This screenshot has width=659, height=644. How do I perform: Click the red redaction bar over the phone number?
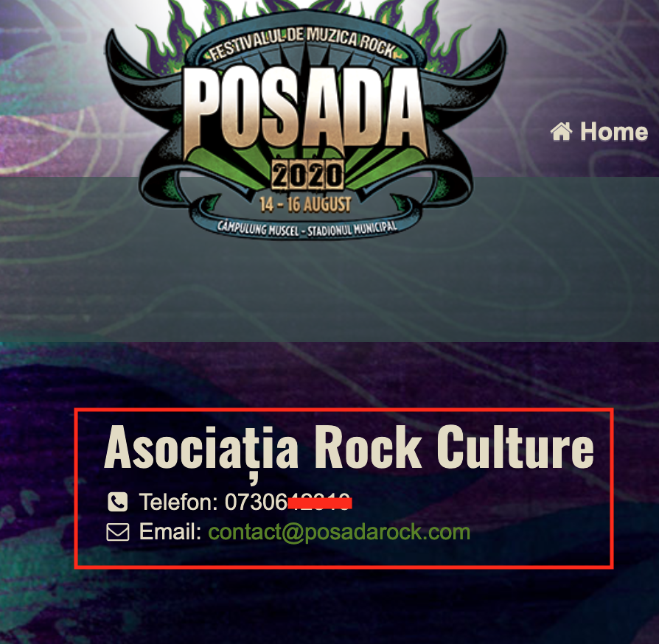[x=320, y=503]
